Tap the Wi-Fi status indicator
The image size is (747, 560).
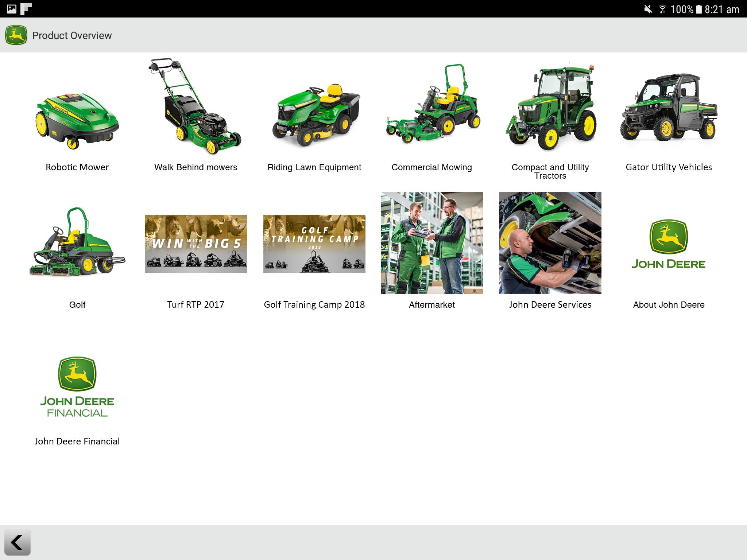[x=663, y=9]
